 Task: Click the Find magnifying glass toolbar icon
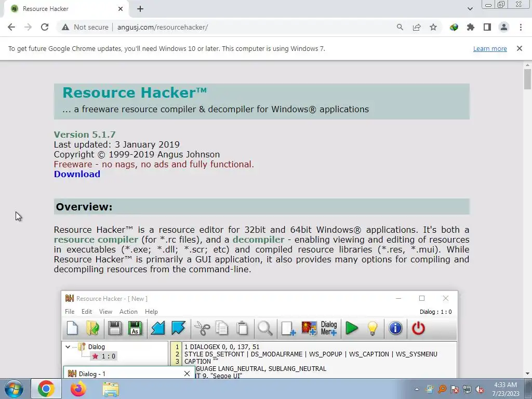(265, 328)
